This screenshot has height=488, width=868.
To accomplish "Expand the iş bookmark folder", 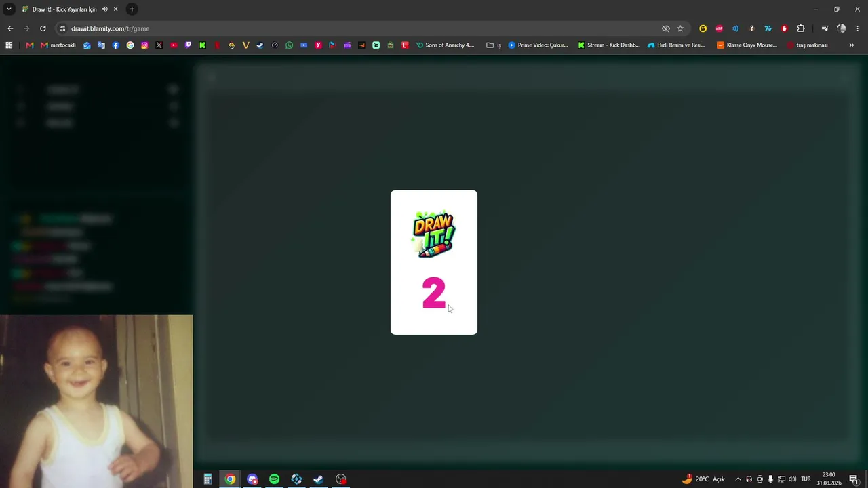I will click(494, 45).
